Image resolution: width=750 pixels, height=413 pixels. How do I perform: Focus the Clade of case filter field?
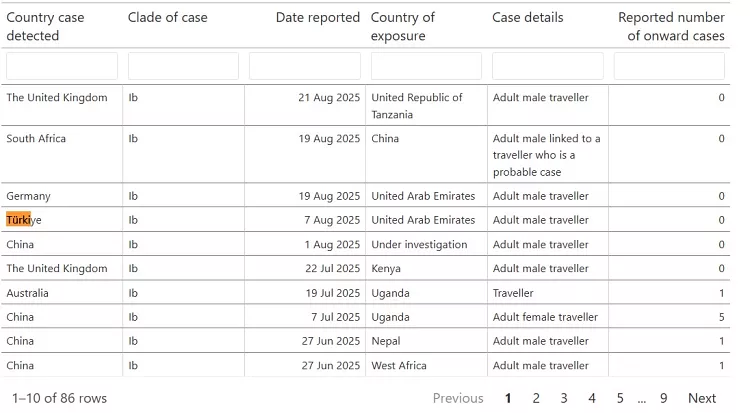(x=183, y=66)
